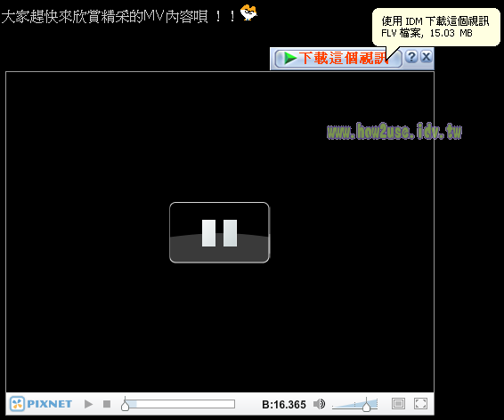This screenshot has width=504, height=420.
Task: Mute audio using the speaker icon
Action: [x=319, y=404]
